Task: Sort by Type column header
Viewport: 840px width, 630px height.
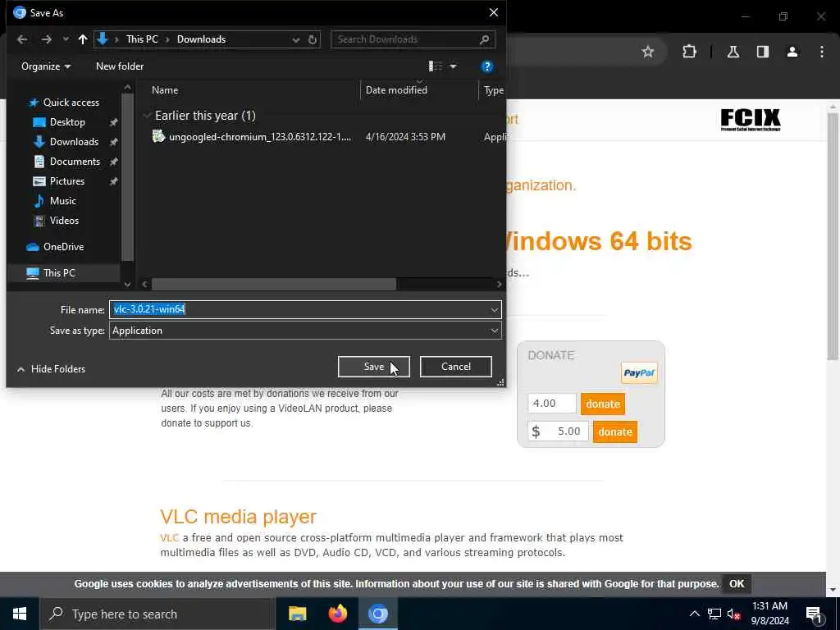Action: (x=493, y=90)
